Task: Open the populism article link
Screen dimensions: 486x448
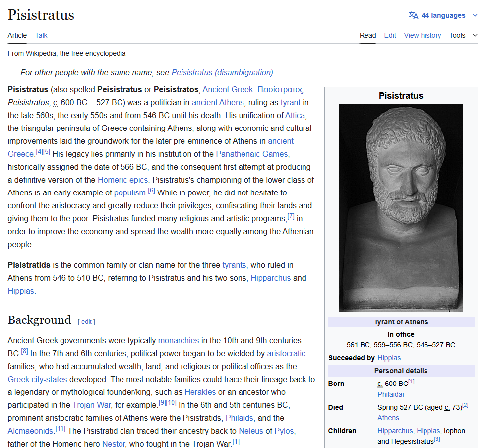Action: pos(130,192)
